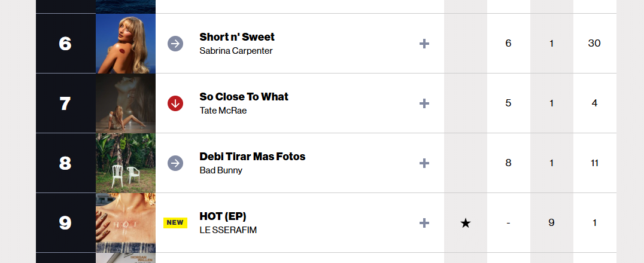The width and height of the screenshot is (644, 263).
Task: Open Morgan Wallen album cover thumbnail
Action: coord(126,258)
